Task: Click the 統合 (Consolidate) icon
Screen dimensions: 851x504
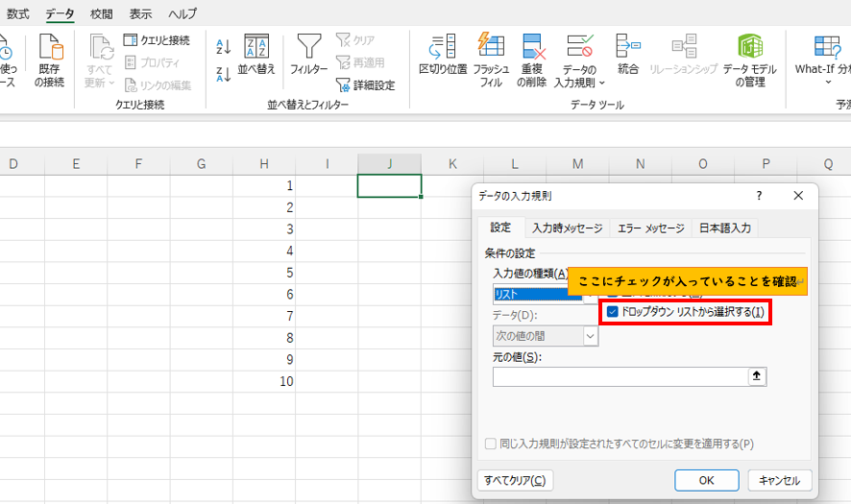Action: [628, 47]
